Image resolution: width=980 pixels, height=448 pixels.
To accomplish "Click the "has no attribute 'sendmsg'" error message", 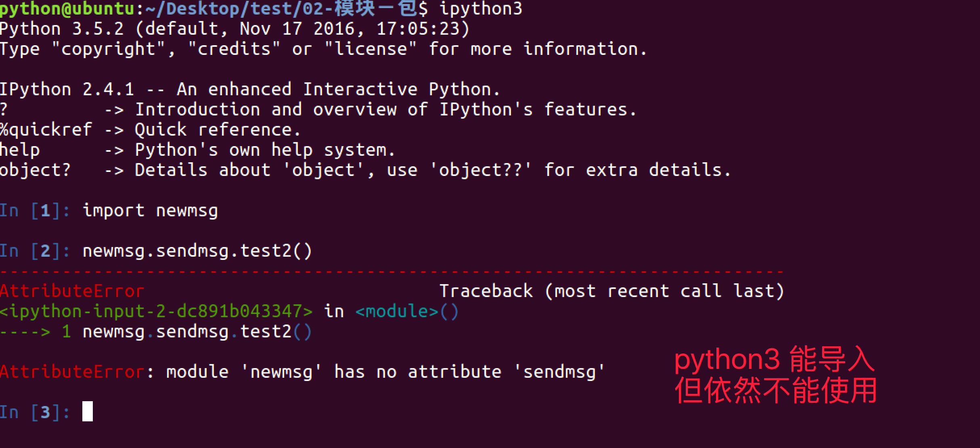I will point(469,372).
